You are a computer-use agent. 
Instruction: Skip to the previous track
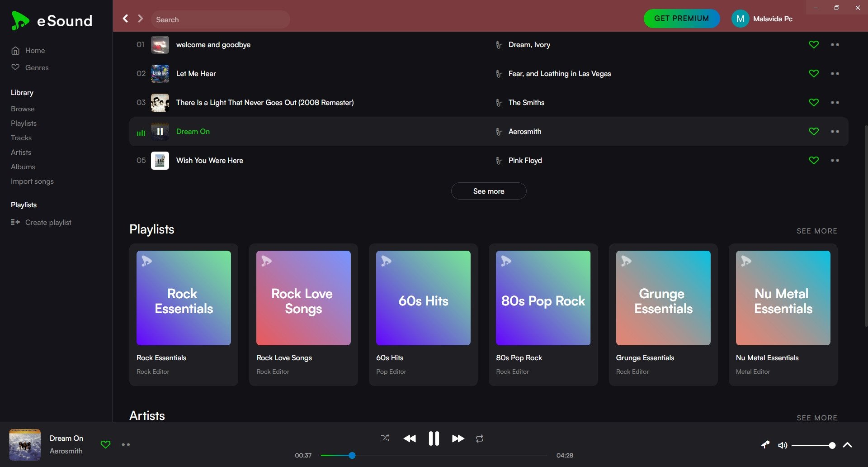tap(410, 438)
